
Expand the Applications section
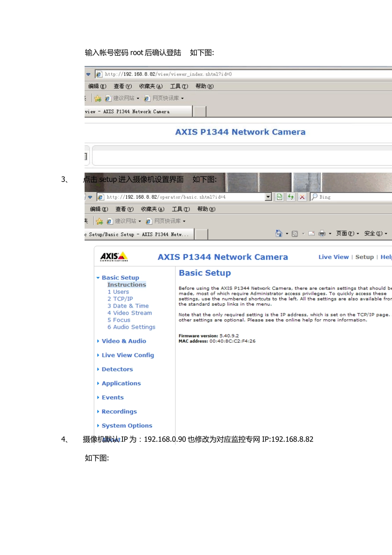[x=98, y=383]
